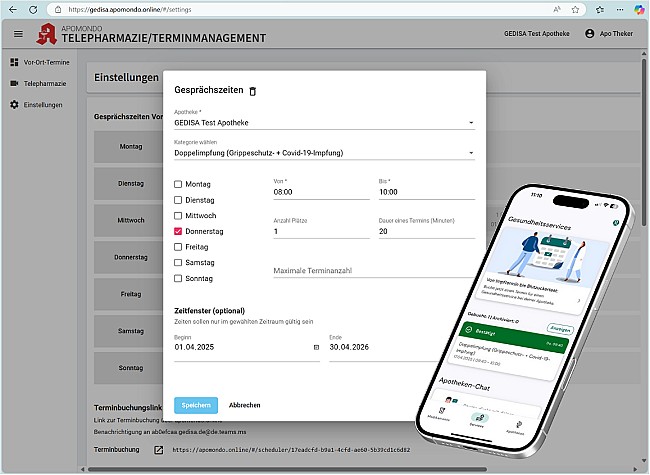Click the Anzahl Plätze field
Viewport: 650px width, 475px height.
click(321, 231)
